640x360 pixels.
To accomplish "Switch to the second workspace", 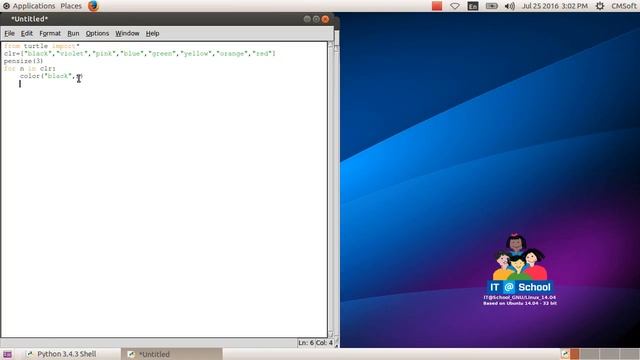I will point(589,354).
